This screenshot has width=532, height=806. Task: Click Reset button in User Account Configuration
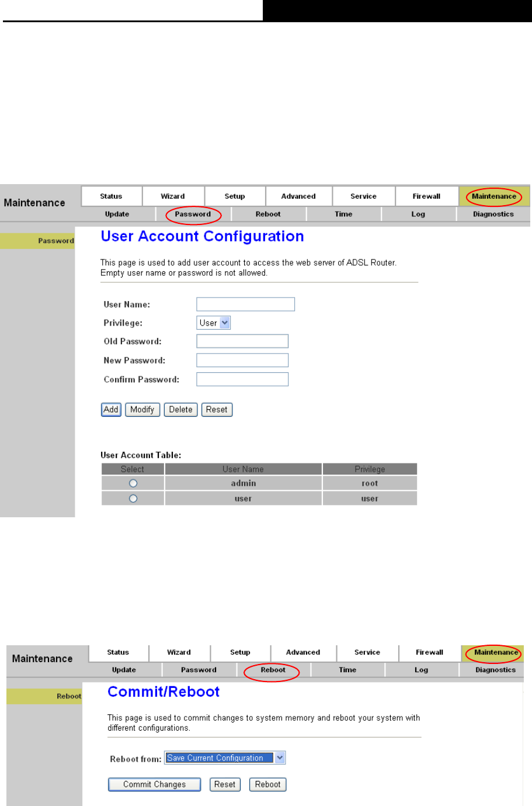(217, 410)
